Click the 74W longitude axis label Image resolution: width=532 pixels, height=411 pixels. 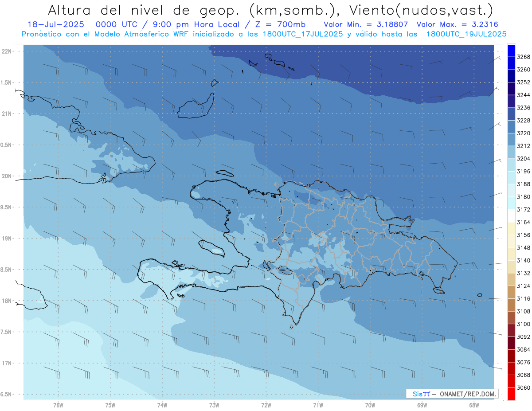click(x=162, y=405)
